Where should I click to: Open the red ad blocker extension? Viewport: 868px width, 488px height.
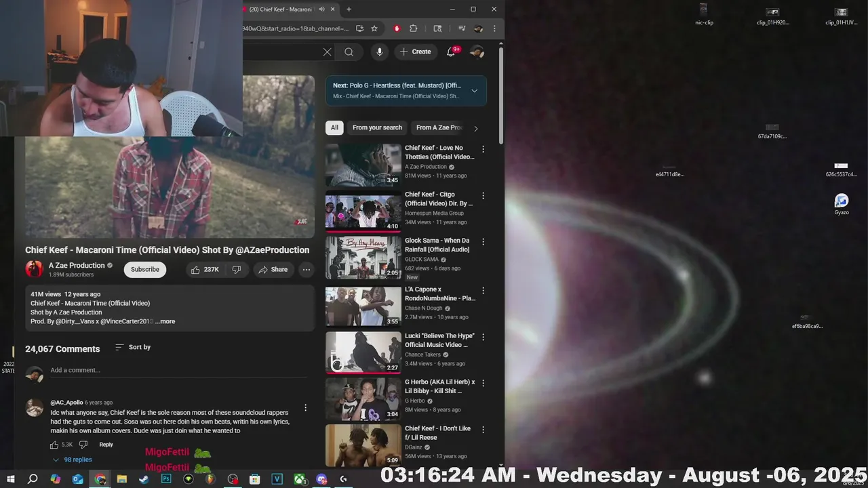[397, 28]
